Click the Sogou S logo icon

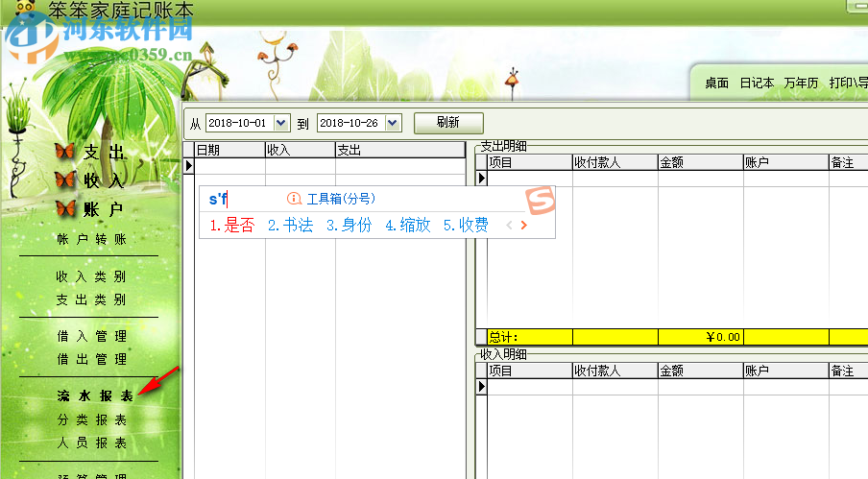coord(541,201)
